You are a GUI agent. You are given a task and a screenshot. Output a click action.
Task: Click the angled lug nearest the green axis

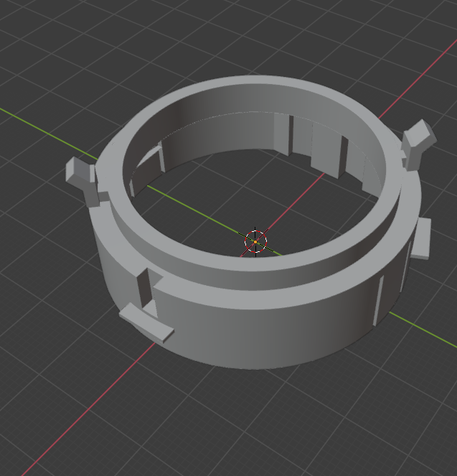[83, 181]
